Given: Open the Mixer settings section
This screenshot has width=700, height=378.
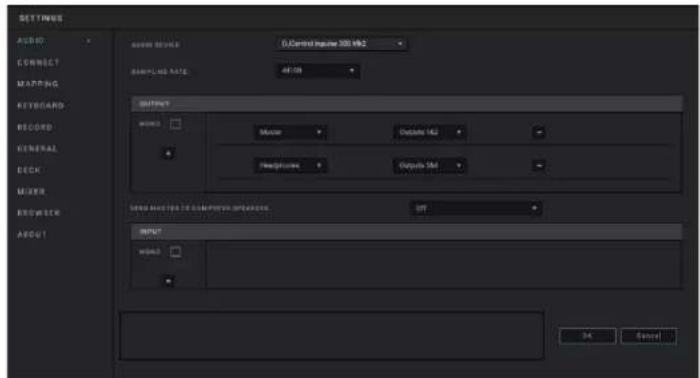Looking at the screenshot, I should pos(31,191).
